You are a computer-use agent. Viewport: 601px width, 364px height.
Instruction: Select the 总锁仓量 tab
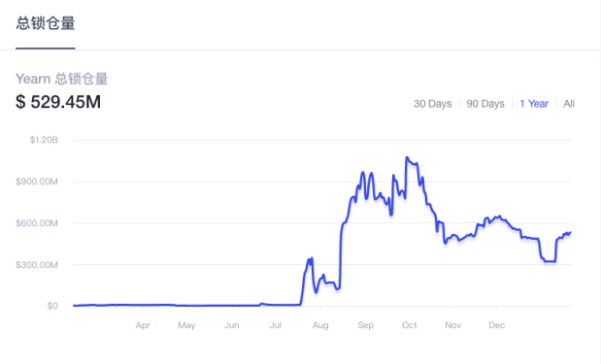point(46,23)
